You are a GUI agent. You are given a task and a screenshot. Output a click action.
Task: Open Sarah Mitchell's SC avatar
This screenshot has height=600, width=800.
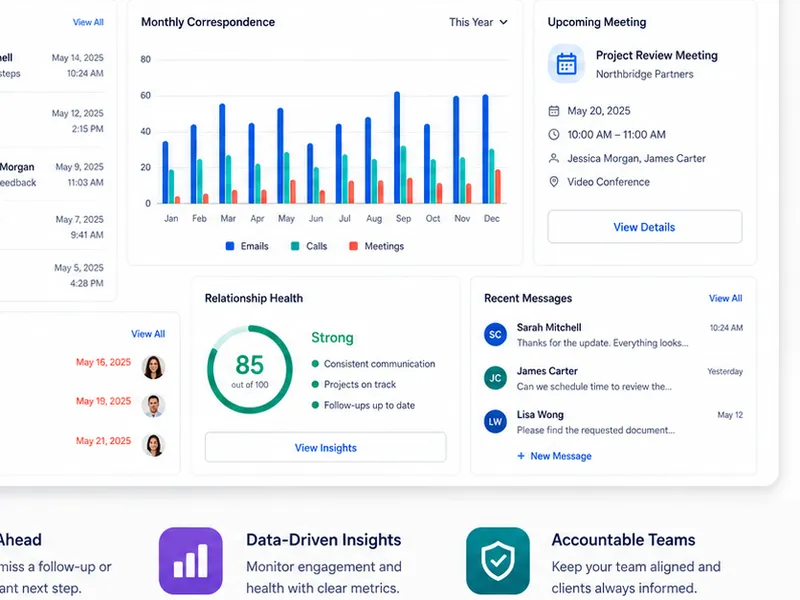click(495, 335)
